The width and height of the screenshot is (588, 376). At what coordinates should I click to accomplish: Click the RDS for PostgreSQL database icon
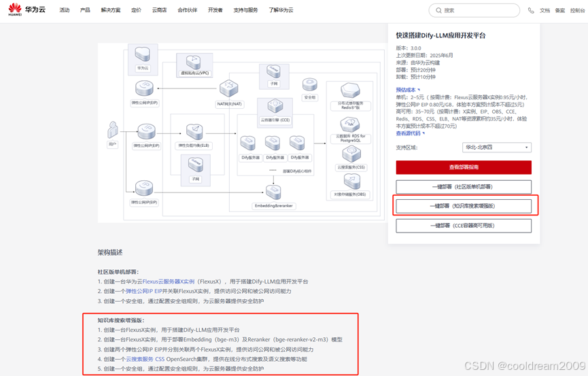point(350,124)
